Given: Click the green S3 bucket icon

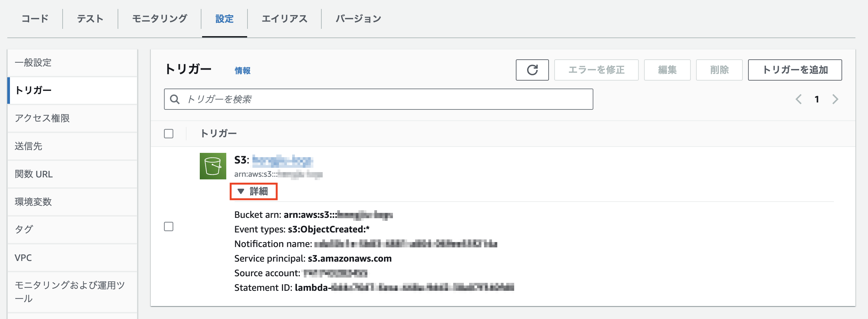Looking at the screenshot, I should pos(213,166).
